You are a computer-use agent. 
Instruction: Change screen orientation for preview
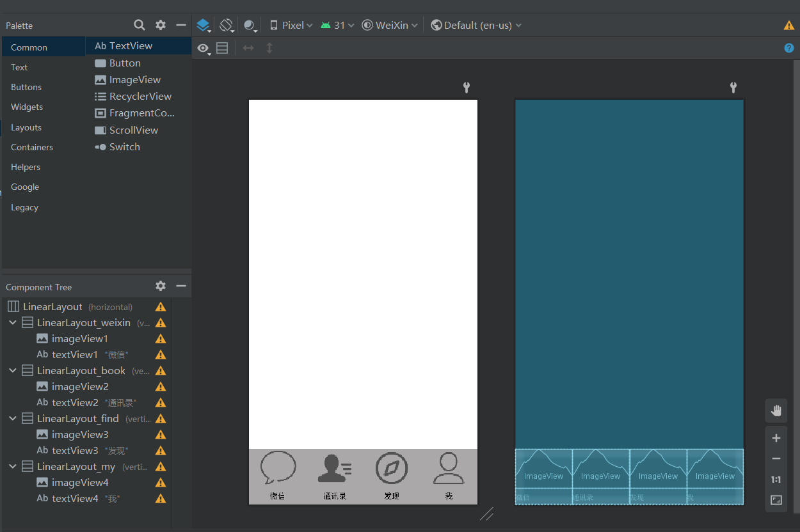click(x=227, y=26)
